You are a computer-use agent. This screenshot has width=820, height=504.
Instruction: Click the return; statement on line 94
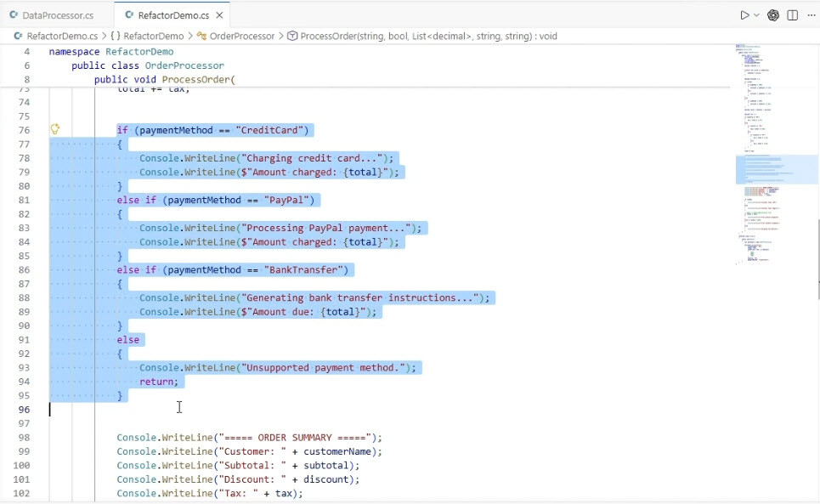click(159, 382)
